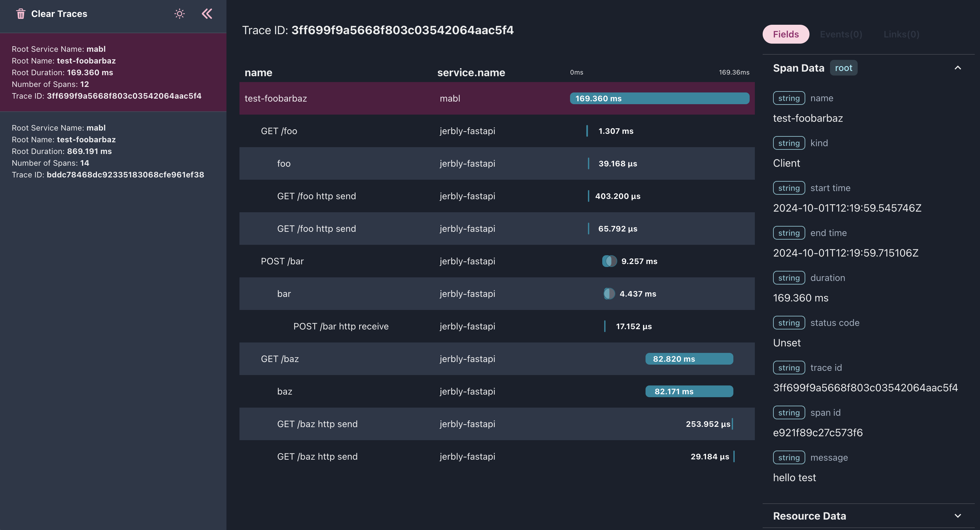Image resolution: width=980 pixels, height=530 pixels.
Task: Click the 1.307 ms duration label
Action: tap(616, 131)
